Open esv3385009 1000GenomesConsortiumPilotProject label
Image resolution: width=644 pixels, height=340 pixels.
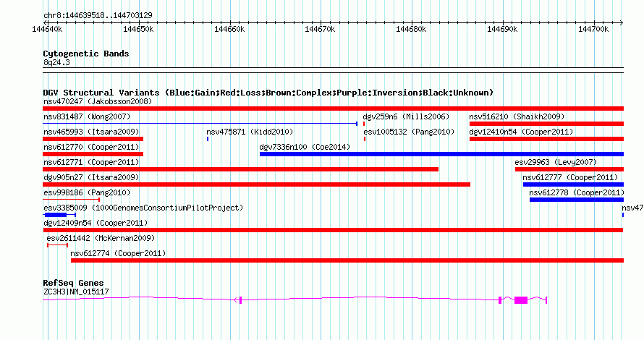click(143, 208)
